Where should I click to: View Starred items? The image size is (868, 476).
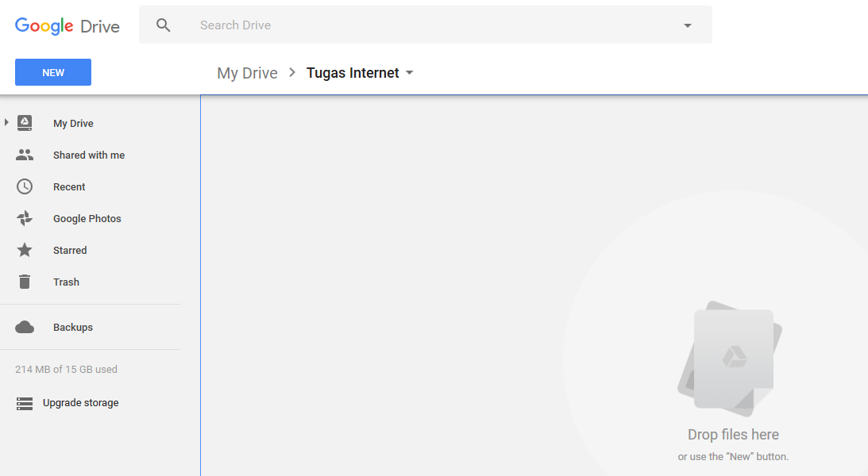[x=70, y=251]
